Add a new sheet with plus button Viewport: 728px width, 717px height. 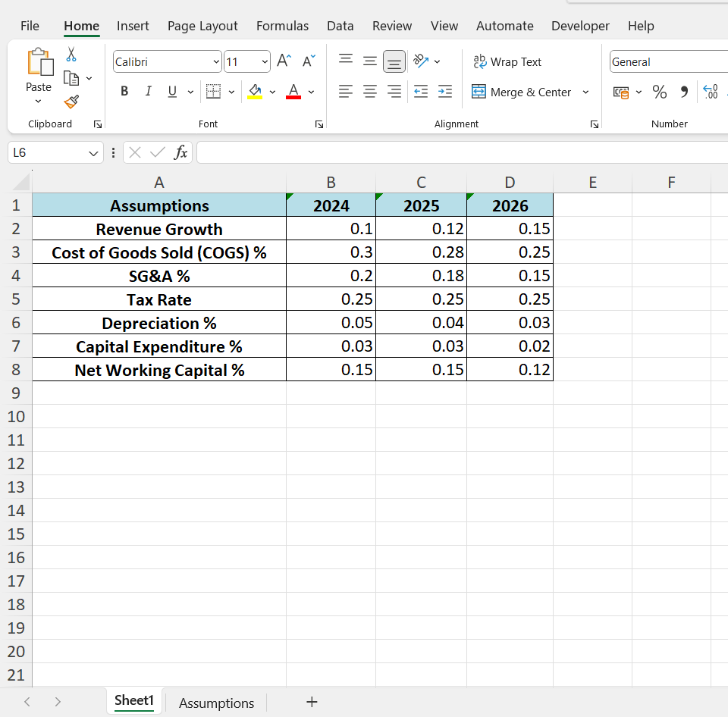[x=311, y=703]
